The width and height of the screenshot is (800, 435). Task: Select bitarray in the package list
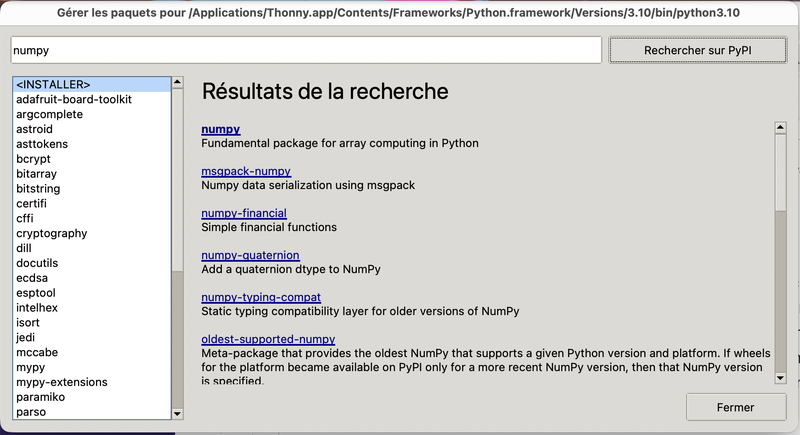(92, 174)
